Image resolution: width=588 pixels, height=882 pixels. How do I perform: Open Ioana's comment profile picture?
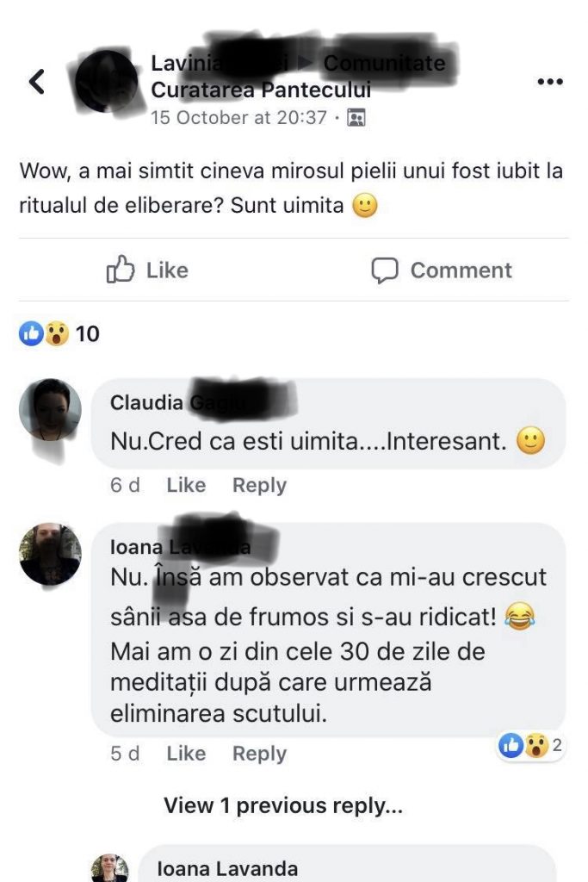coord(50,554)
